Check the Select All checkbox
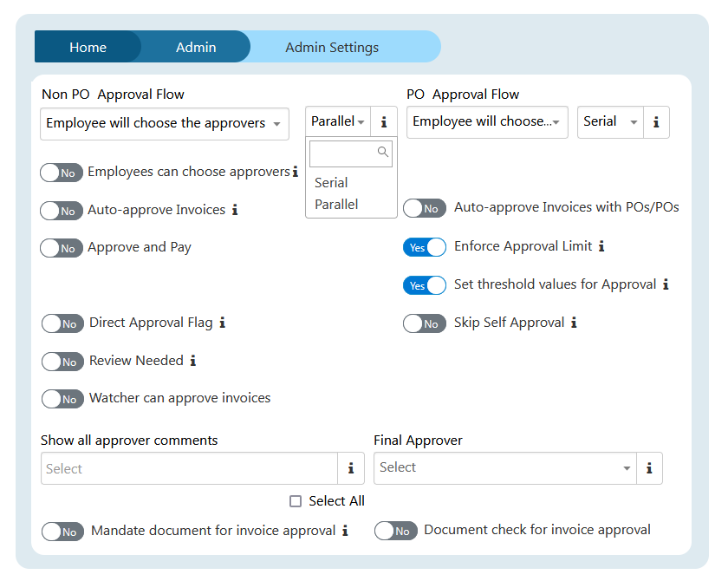The height and width of the screenshot is (581, 728). [296, 501]
